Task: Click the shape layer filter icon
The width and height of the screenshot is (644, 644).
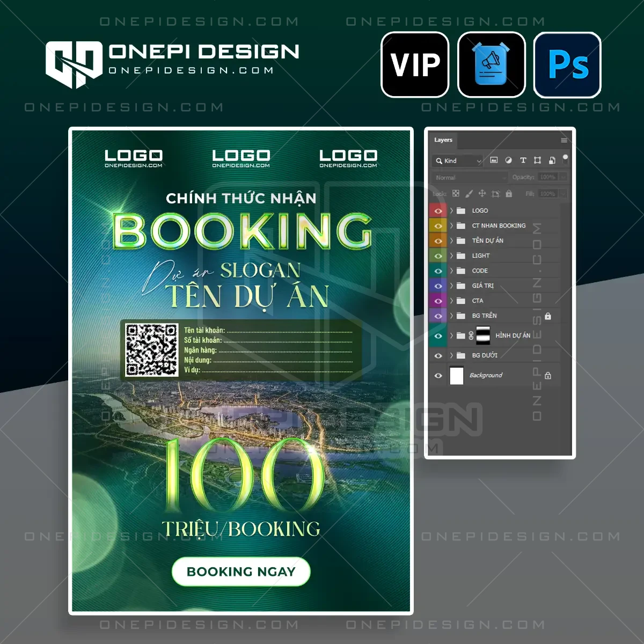Action: point(537,160)
